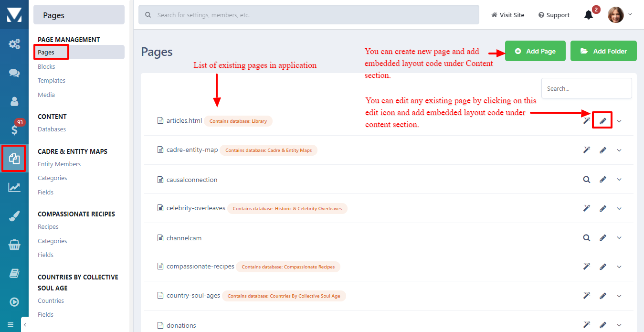Click magnifier icon for causalconnection

(587, 180)
